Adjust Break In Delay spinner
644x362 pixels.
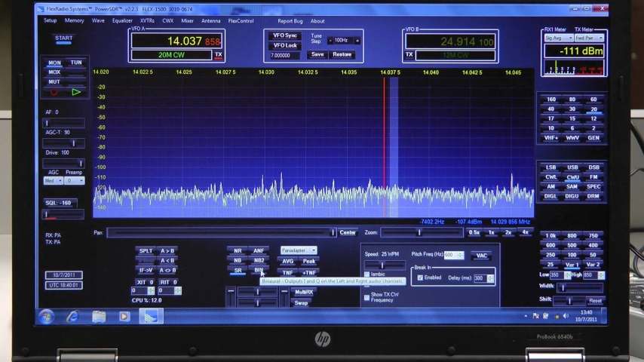[490, 278]
